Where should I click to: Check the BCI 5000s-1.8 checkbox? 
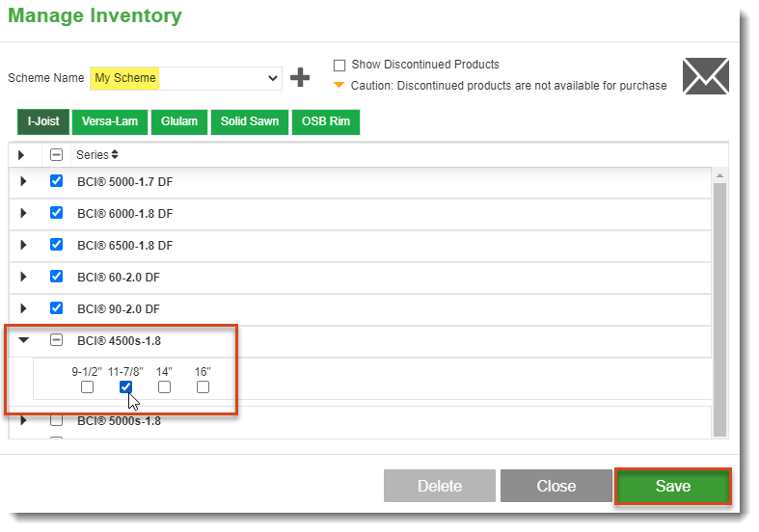[x=56, y=420]
